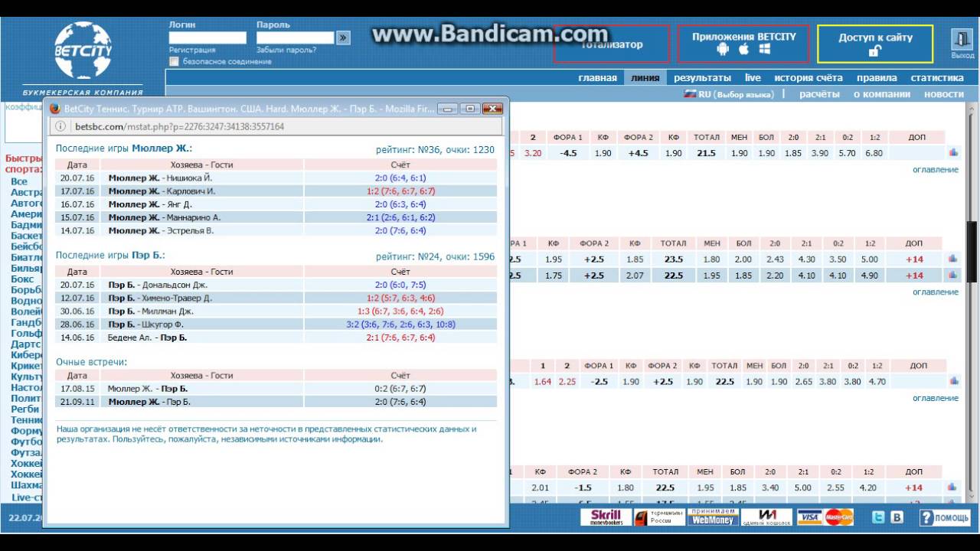Click the Пароль input field
Image resolution: width=980 pixels, height=551 pixels.
coord(296,37)
